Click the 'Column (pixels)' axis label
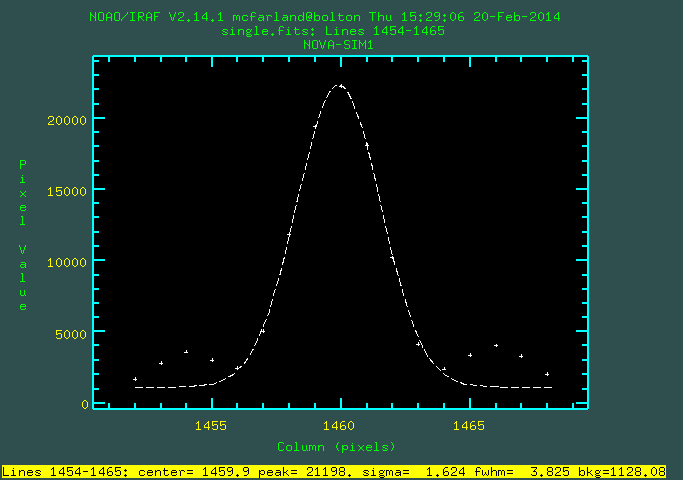 point(336,446)
